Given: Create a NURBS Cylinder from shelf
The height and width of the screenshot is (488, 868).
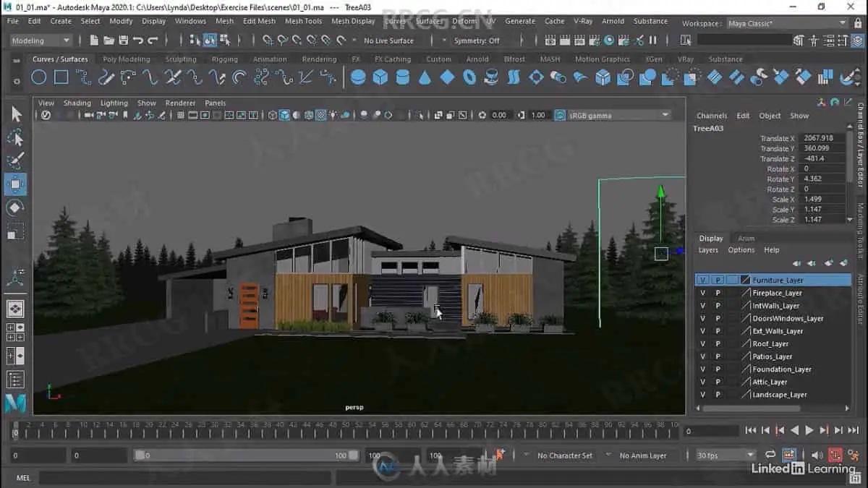Looking at the screenshot, I should [403, 77].
